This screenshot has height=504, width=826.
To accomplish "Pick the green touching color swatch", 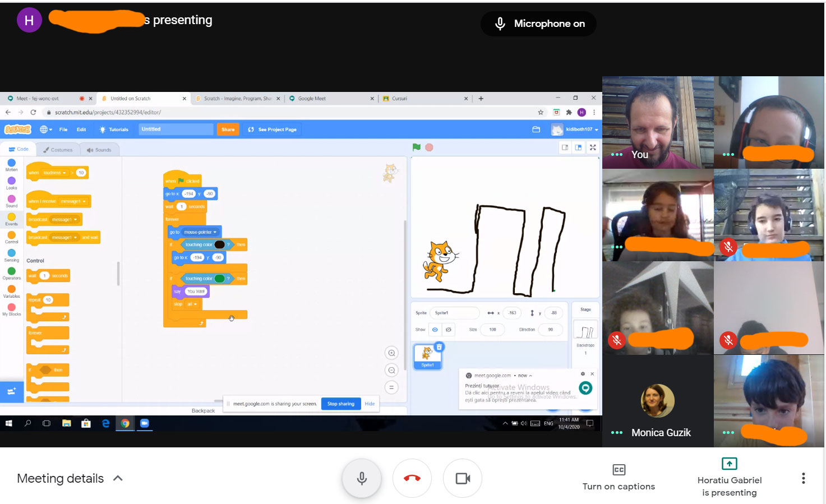I will (219, 279).
